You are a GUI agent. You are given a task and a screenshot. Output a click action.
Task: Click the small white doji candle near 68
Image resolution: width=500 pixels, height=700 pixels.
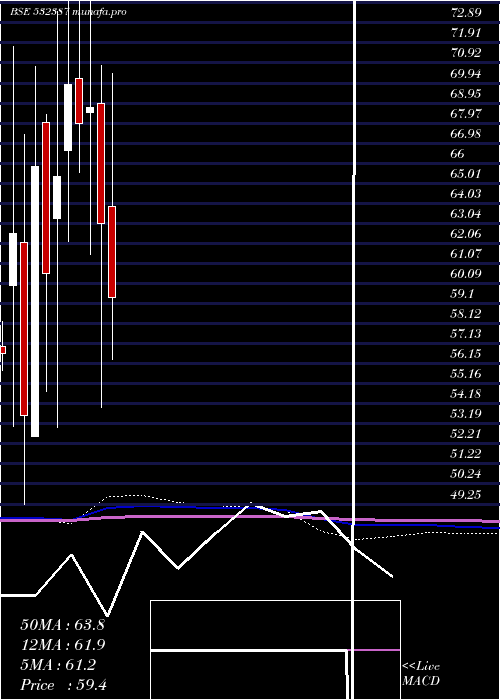click(x=90, y=110)
